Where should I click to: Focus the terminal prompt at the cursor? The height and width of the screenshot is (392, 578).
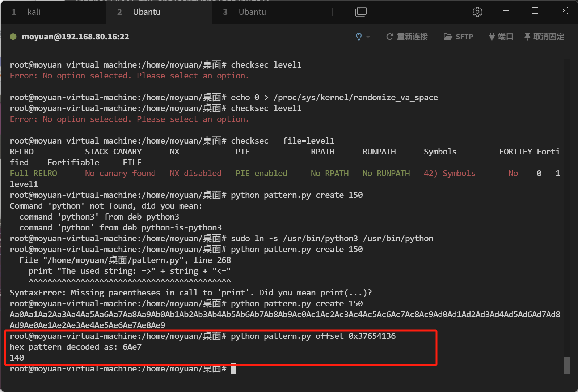(x=233, y=368)
